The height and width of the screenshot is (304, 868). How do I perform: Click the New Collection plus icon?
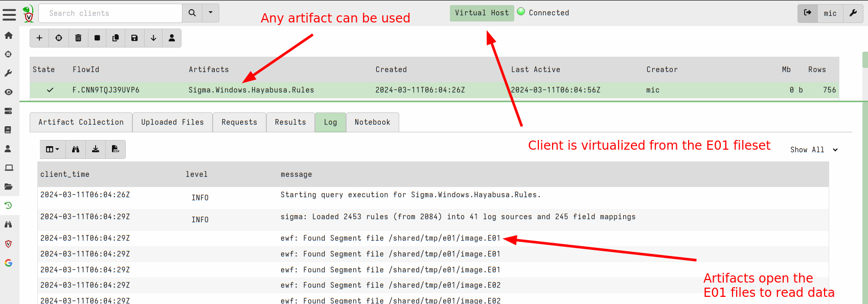39,38
